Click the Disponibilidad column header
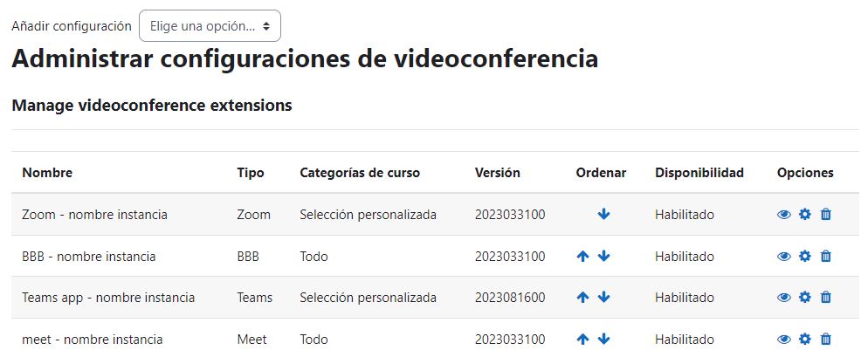Image resolution: width=868 pixels, height=357 pixels. tap(699, 173)
